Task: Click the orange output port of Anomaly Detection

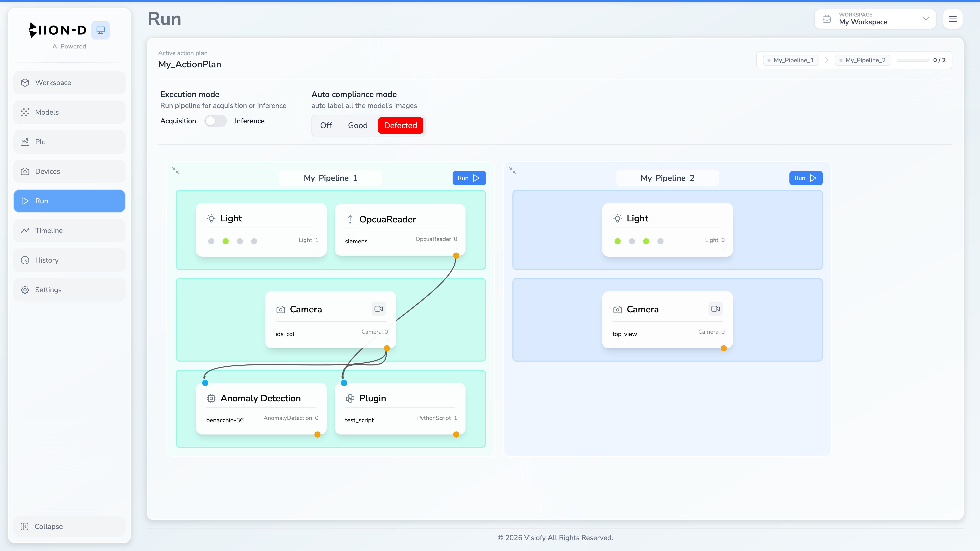Action: [317, 435]
